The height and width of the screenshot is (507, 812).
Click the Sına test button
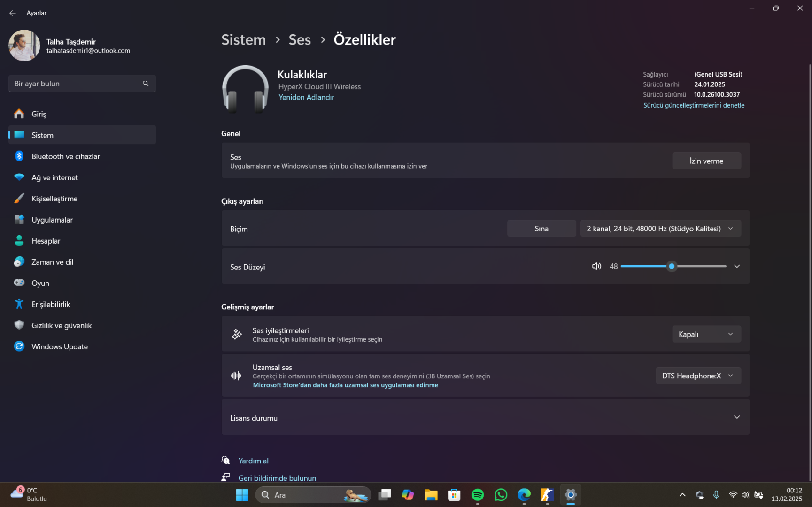(x=541, y=229)
